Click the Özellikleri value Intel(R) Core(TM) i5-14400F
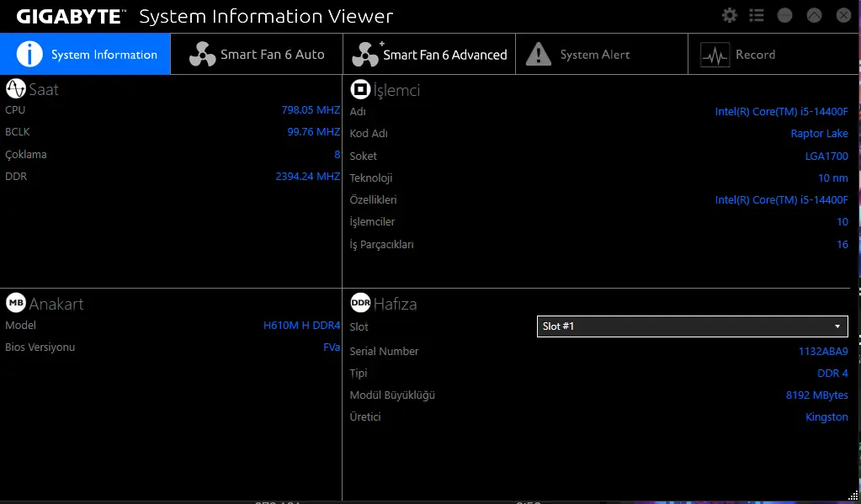861x504 pixels. [x=781, y=200]
